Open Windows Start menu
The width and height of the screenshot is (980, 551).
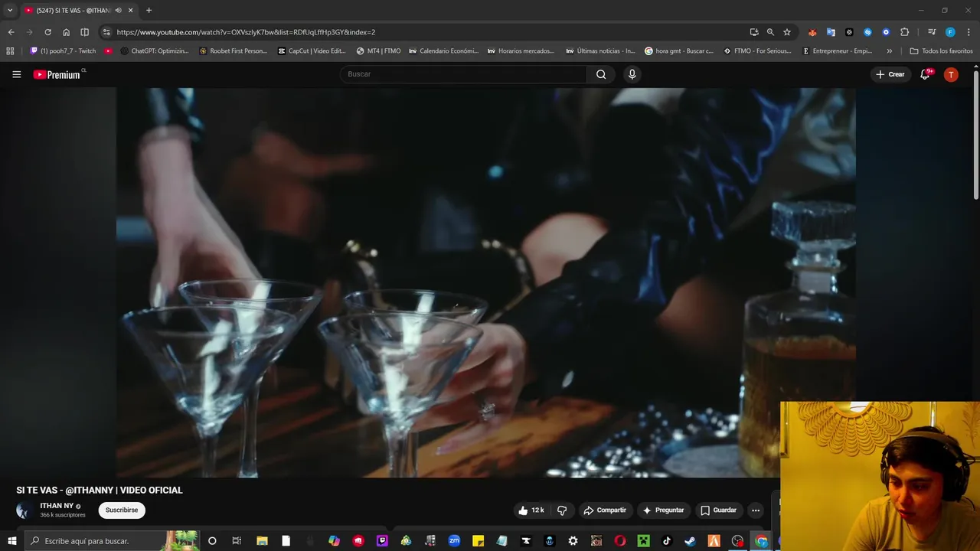(x=11, y=541)
